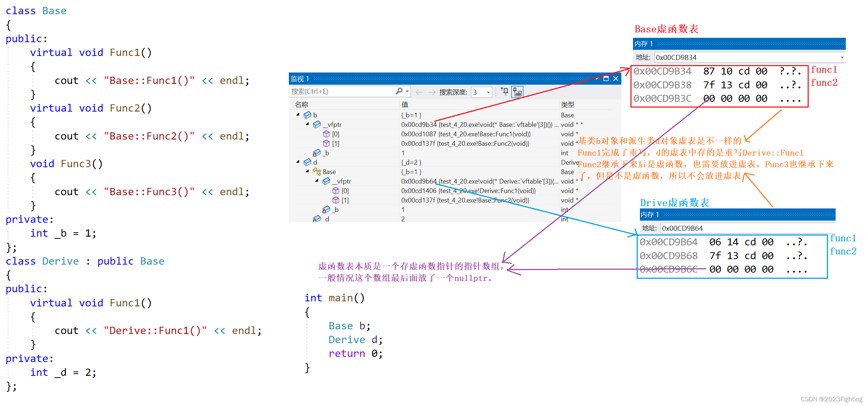The height and width of the screenshot is (406, 868).
Task: Click the object icon beside variable d
Action: pos(307,162)
